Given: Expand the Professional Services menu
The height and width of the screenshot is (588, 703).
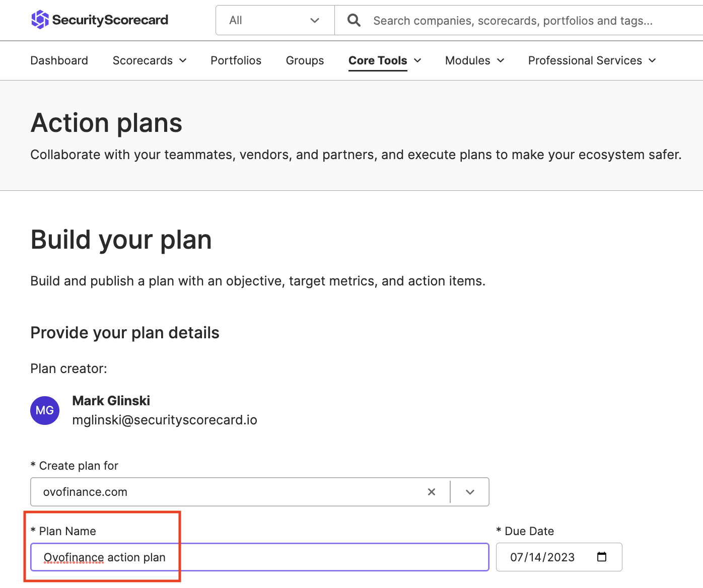Looking at the screenshot, I should 592,60.
